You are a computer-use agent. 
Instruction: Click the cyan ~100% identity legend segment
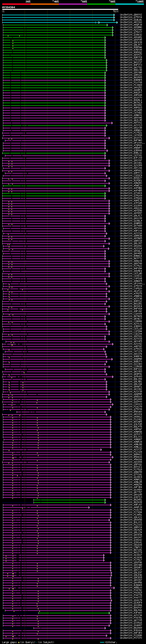pyautogui.click(x=130, y=4)
